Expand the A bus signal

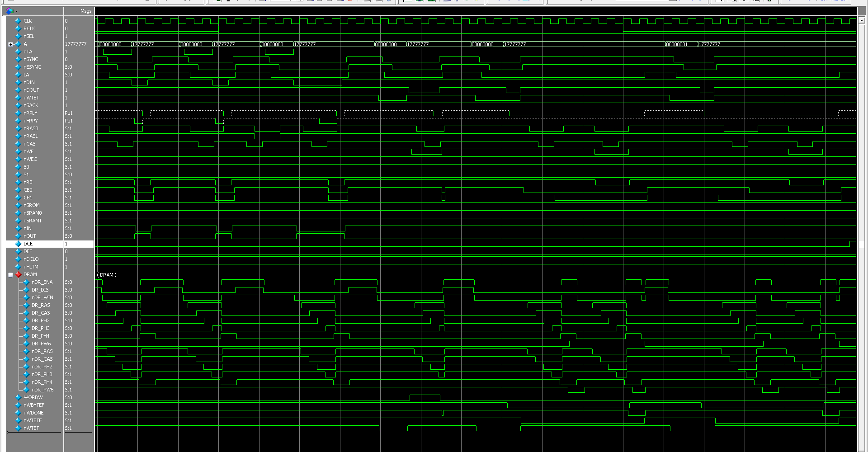pos(10,44)
